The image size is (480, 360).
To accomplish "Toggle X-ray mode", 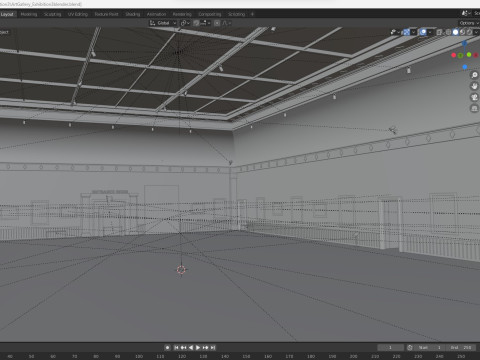I will (x=439, y=32).
